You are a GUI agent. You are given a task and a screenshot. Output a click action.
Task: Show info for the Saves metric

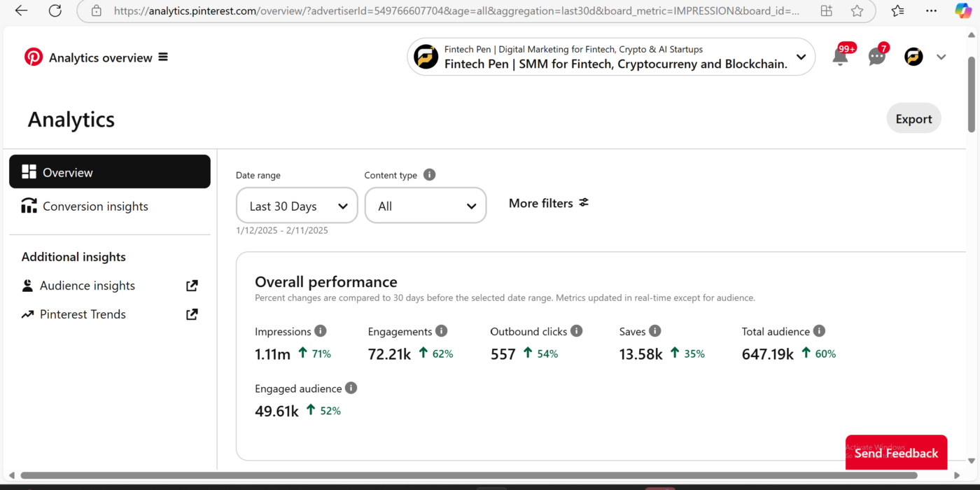tap(654, 331)
